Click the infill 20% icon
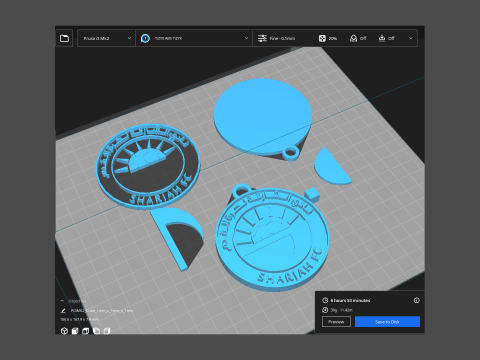 point(322,38)
